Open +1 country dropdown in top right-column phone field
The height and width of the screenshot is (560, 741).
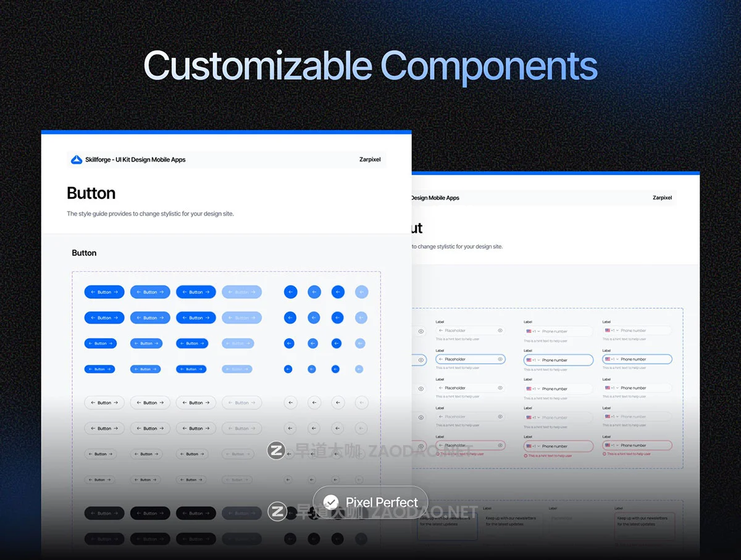[613, 330]
